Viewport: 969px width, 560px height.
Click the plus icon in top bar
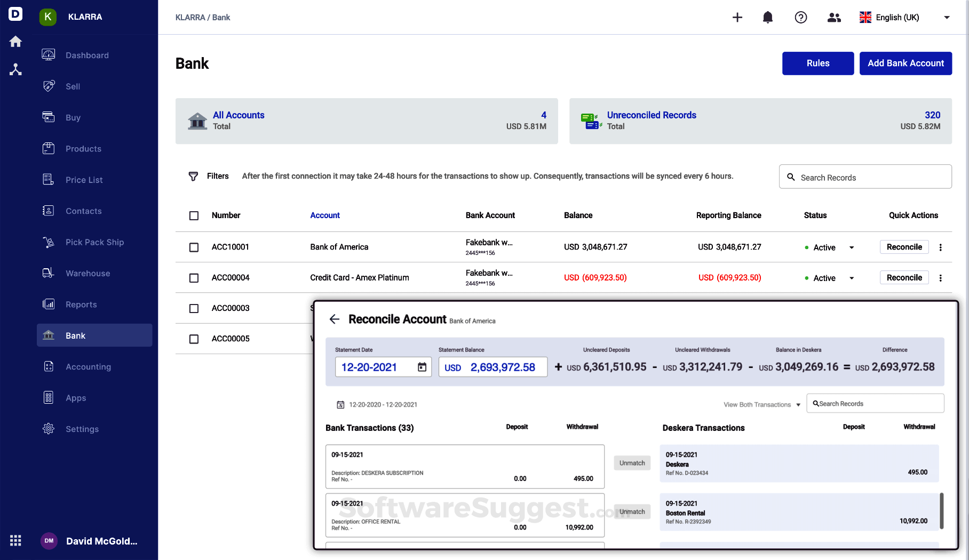[x=737, y=17]
